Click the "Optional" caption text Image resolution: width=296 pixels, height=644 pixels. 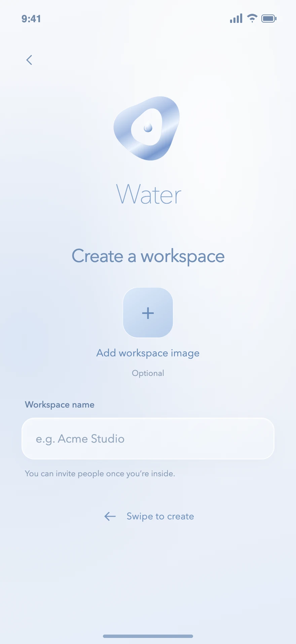pos(148,373)
